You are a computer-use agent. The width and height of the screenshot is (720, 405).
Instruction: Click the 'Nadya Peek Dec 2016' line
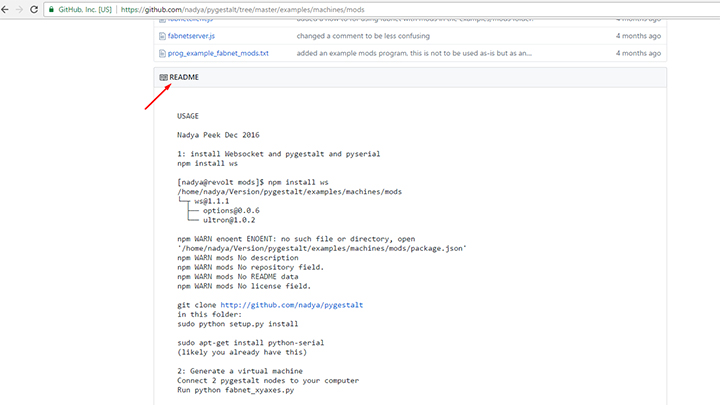(218, 135)
